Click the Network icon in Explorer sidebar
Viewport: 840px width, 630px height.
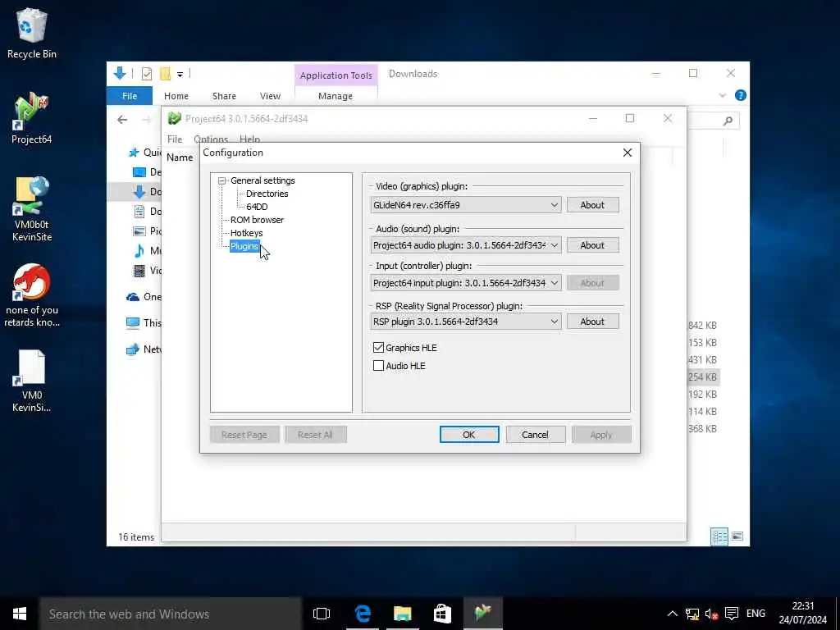pos(133,349)
